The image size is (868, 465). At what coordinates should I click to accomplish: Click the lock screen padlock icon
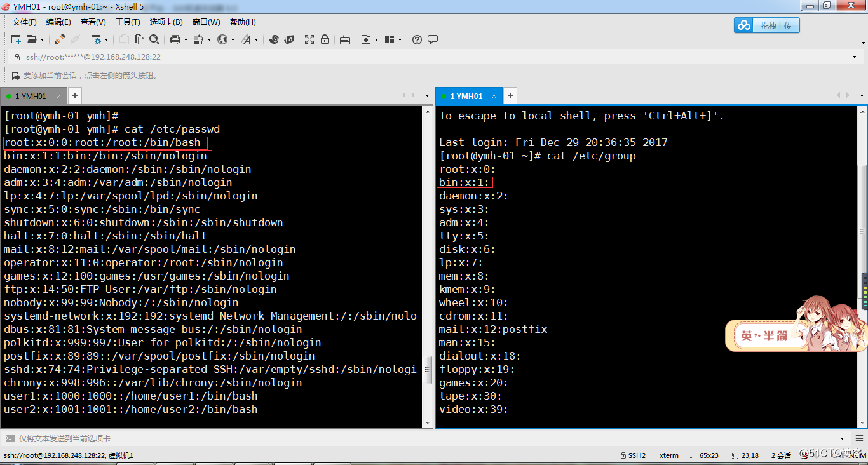click(x=325, y=39)
